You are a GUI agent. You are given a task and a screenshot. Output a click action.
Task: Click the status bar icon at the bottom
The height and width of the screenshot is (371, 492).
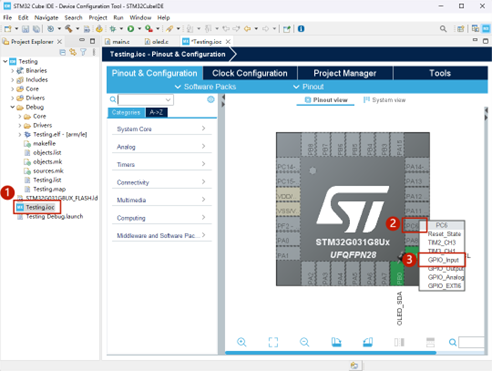point(354,365)
